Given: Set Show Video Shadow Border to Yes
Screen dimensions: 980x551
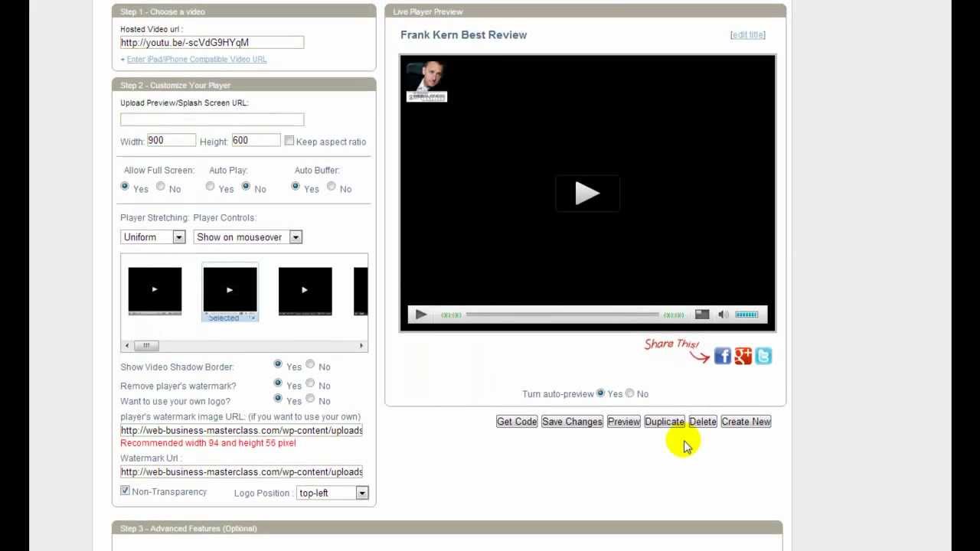Looking at the screenshot, I should 278,364.
